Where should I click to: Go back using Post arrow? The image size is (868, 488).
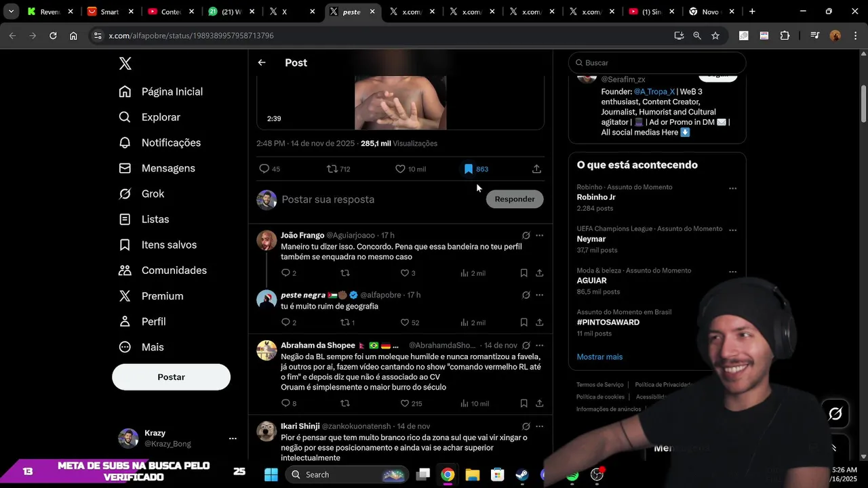pyautogui.click(x=262, y=62)
